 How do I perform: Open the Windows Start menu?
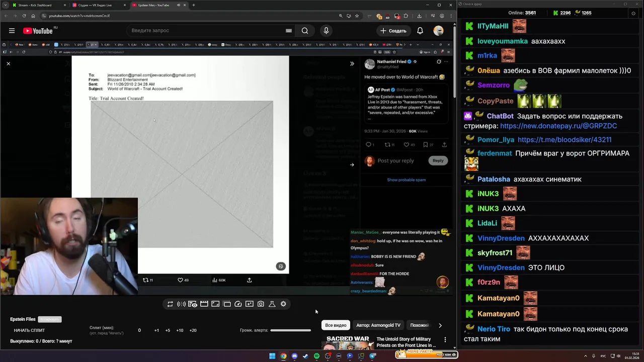(272, 356)
